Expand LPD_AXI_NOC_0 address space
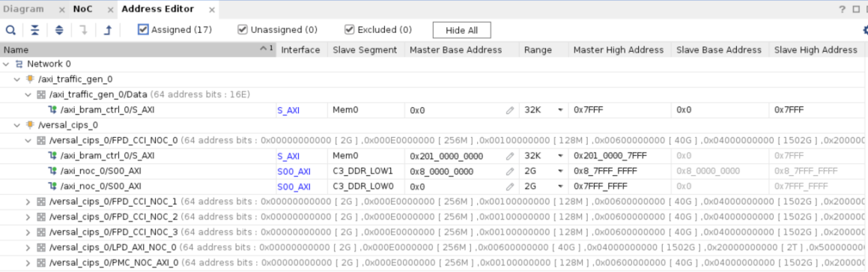This screenshot has width=868, height=272. tap(28, 247)
